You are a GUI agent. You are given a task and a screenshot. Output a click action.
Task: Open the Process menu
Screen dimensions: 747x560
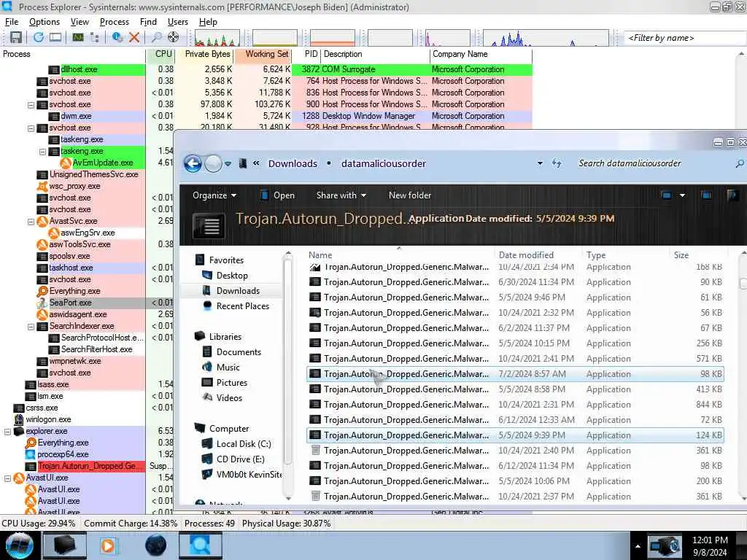(x=115, y=22)
